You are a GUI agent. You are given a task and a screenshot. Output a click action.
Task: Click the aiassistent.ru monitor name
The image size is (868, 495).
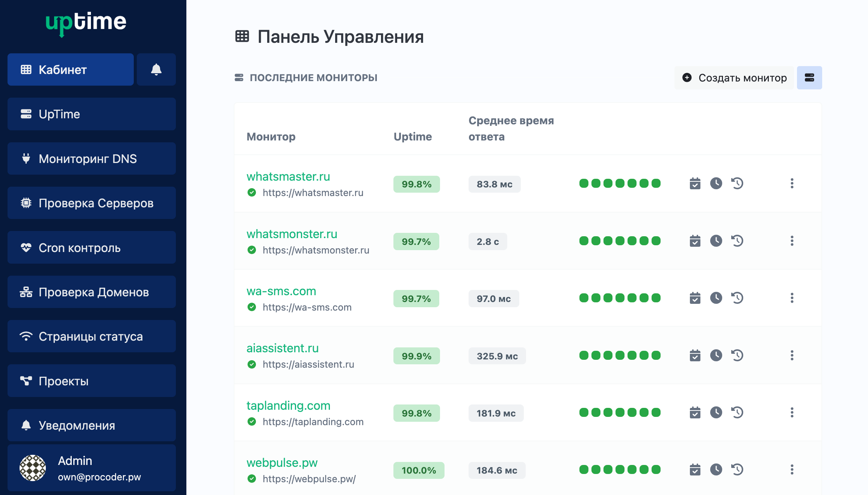click(x=282, y=348)
